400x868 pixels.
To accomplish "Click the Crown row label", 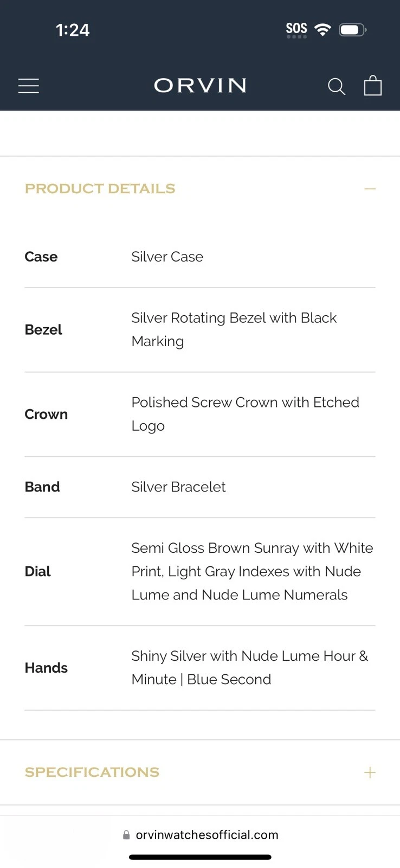I will click(46, 414).
